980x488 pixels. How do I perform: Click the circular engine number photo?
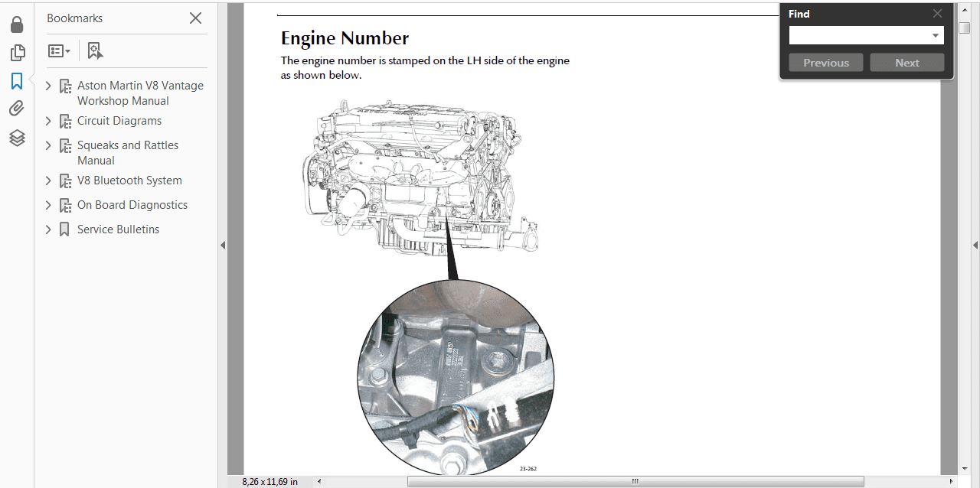pyautogui.click(x=456, y=378)
